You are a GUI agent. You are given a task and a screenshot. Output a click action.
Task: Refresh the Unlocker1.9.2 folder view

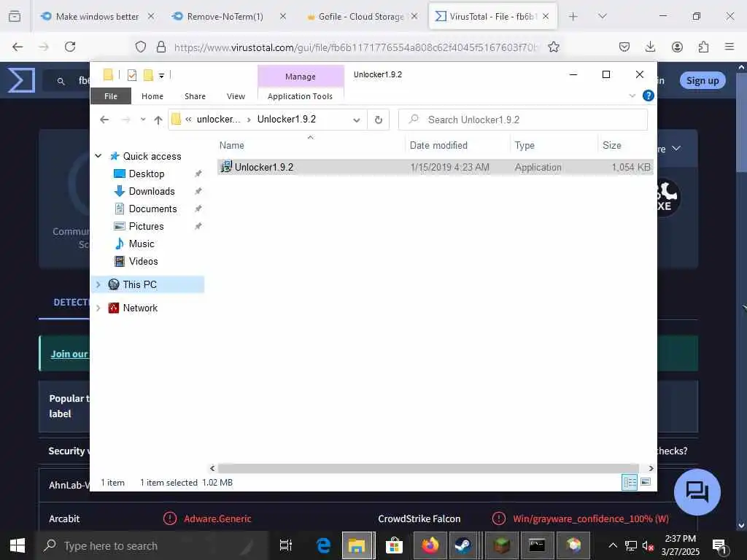tap(379, 120)
